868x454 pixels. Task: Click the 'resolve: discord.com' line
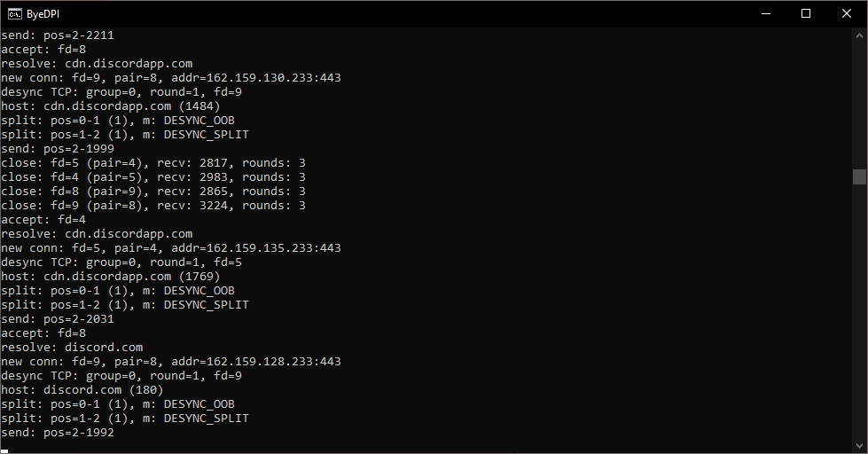[72, 348]
